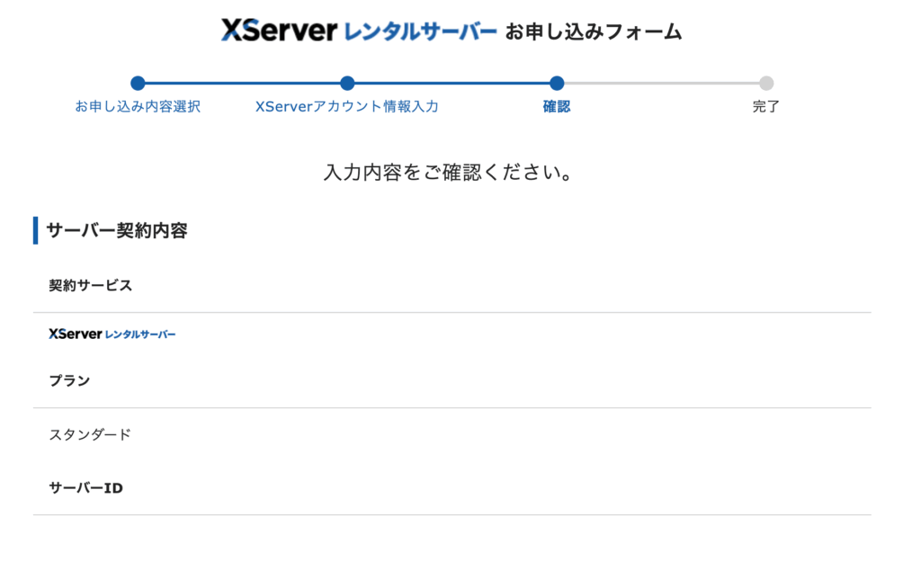Click the XServerアカウント情報入力 step circle

[347, 84]
